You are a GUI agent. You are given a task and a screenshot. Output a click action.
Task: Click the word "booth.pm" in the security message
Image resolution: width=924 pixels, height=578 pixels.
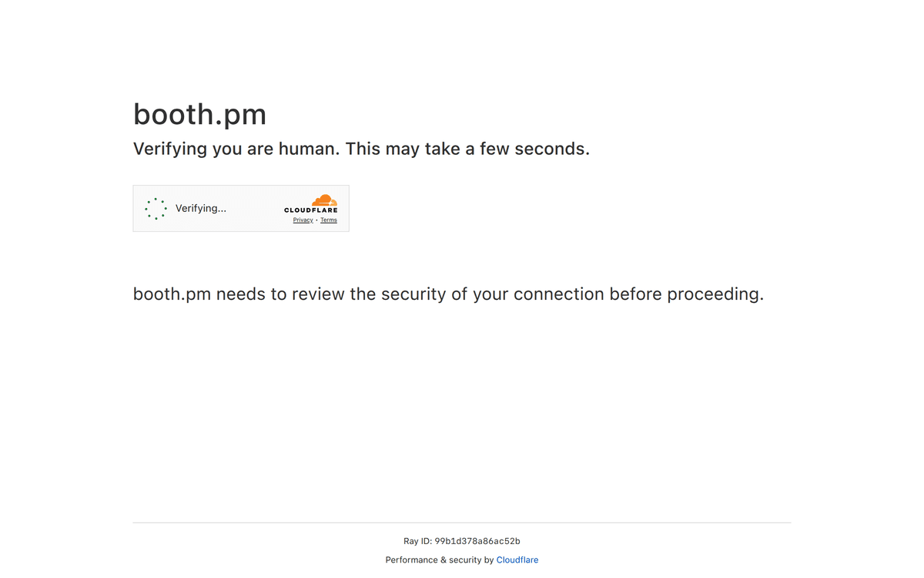tap(172, 294)
